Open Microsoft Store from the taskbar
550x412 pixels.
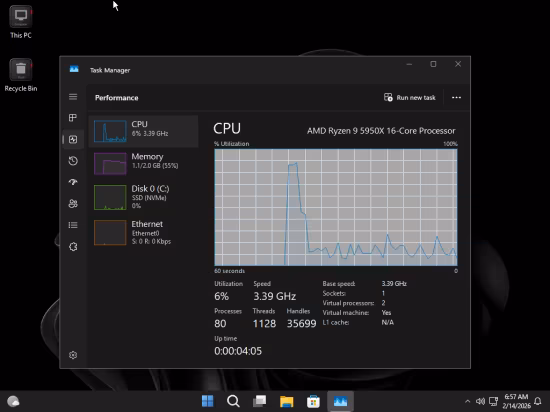click(313, 401)
